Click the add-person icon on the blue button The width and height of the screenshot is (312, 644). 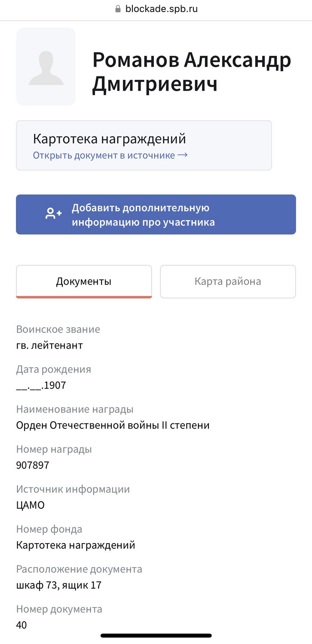coord(54,214)
